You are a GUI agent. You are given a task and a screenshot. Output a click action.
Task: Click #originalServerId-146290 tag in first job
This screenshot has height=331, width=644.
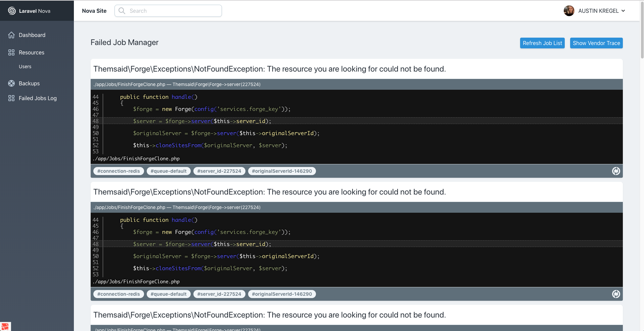pyautogui.click(x=282, y=171)
